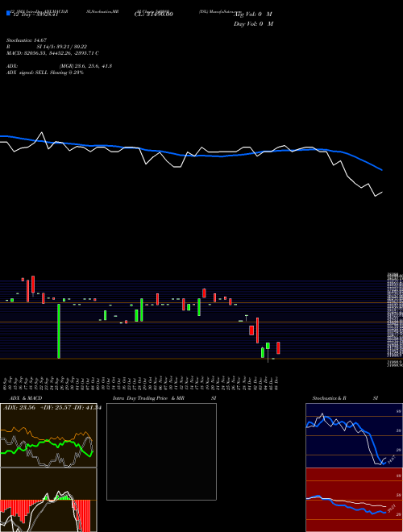
Task: Click the ADX signal: SELL text
Action: (x=45, y=73)
